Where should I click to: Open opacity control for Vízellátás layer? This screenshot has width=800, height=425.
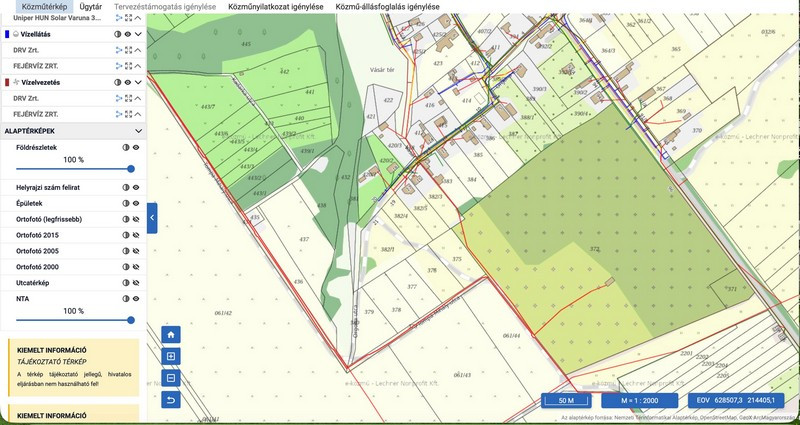pos(117,33)
